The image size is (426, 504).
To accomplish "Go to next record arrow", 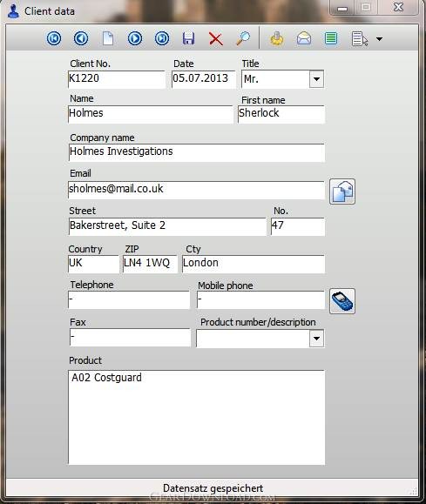I will click(x=135, y=38).
